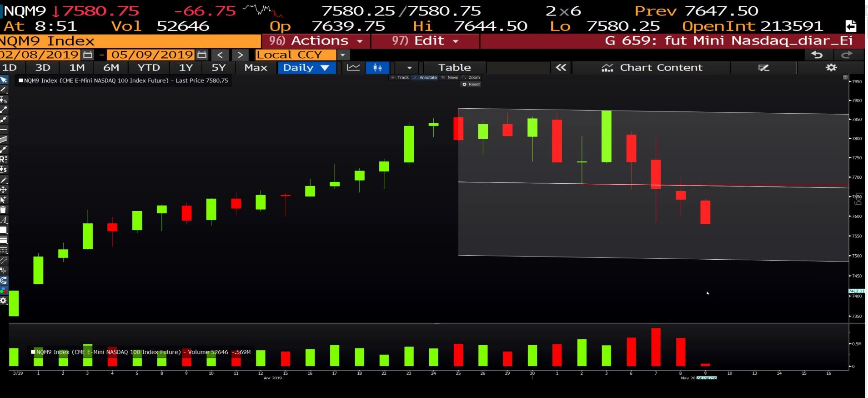Choose the dollar price change measurement tool
This screenshot has width=868, height=398.
pyautogui.click(x=4, y=169)
